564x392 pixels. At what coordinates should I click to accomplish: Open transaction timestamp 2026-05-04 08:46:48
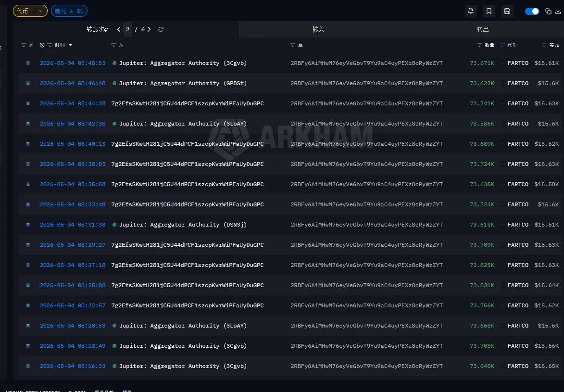tap(73, 83)
